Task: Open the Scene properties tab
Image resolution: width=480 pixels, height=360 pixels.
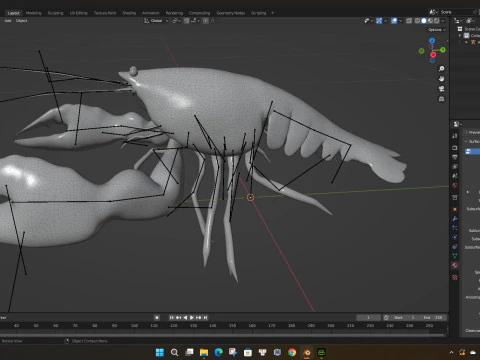Action: tap(455, 176)
